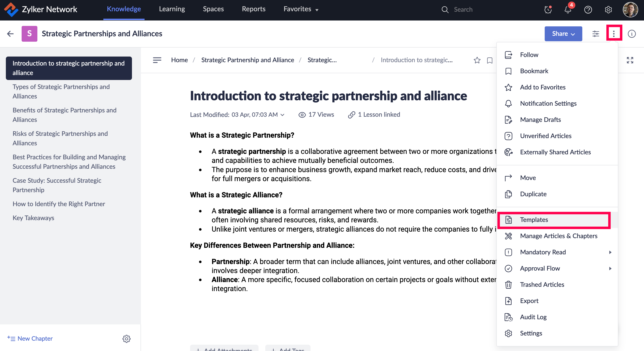Image resolution: width=644 pixels, height=351 pixels.
Task: Toggle favorite star next to breadcrumb
Action: coord(477,60)
